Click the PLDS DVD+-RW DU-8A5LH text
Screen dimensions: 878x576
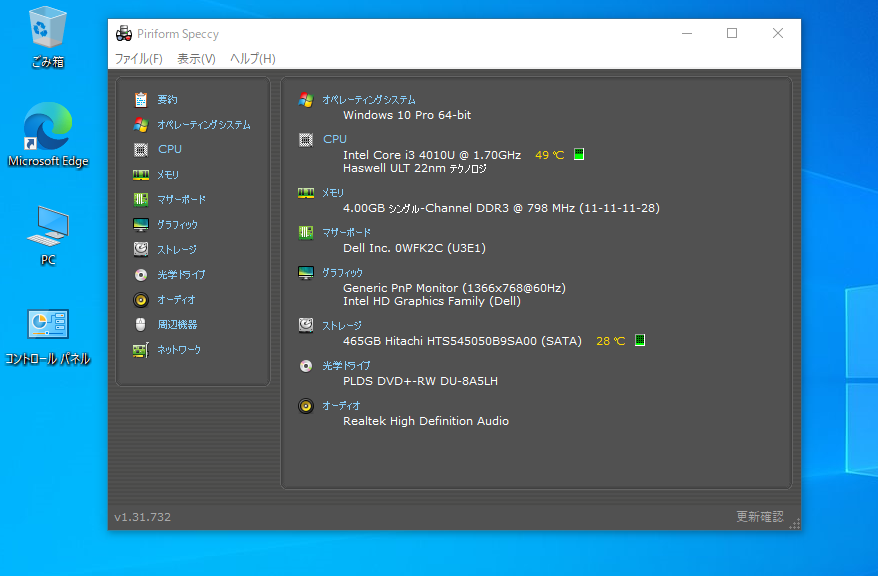click(420, 381)
